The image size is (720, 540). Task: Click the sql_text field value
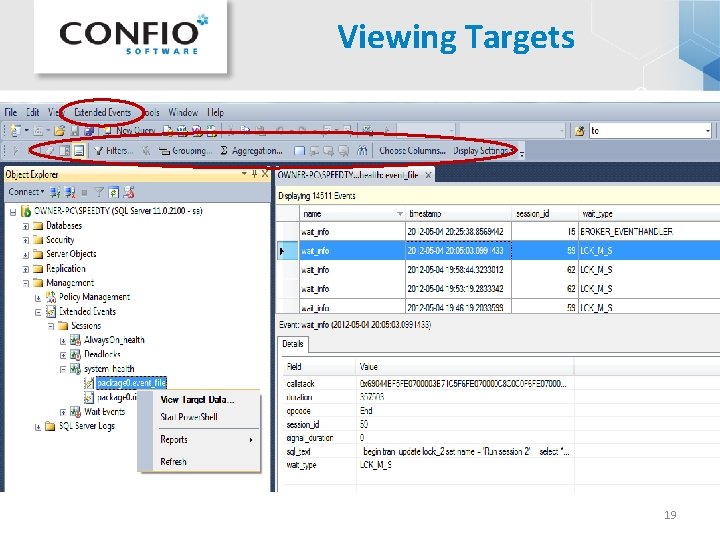tap(465, 452)
